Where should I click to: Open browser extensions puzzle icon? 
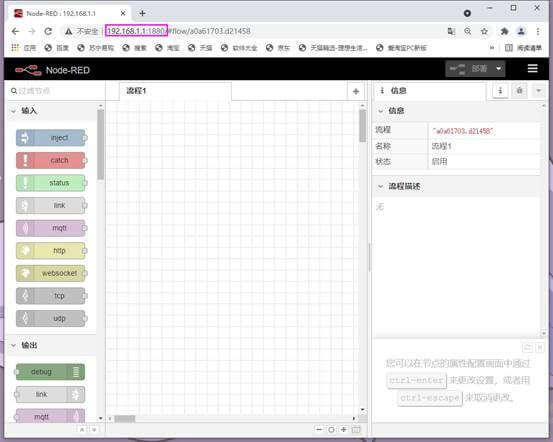pos(504,31)
